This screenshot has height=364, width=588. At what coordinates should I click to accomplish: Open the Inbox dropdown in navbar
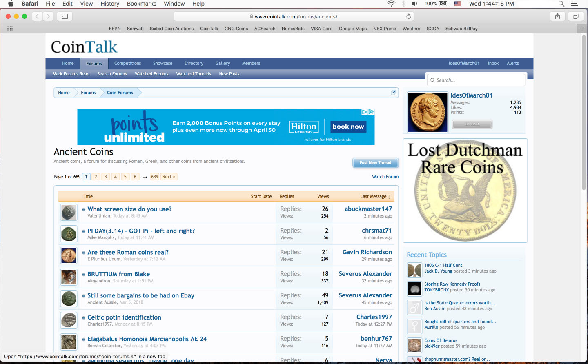click(x=493, y=63)
